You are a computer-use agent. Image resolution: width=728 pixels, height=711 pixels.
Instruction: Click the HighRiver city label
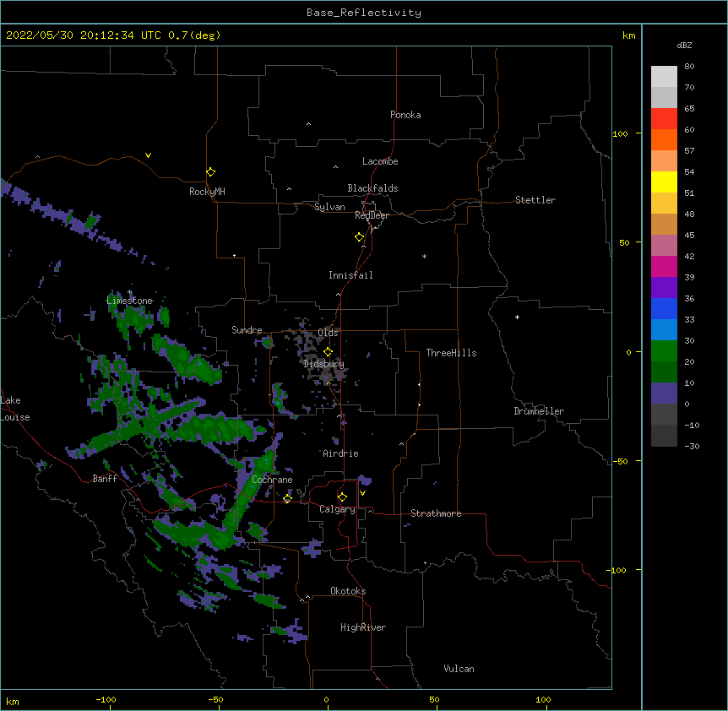(363, 627)
